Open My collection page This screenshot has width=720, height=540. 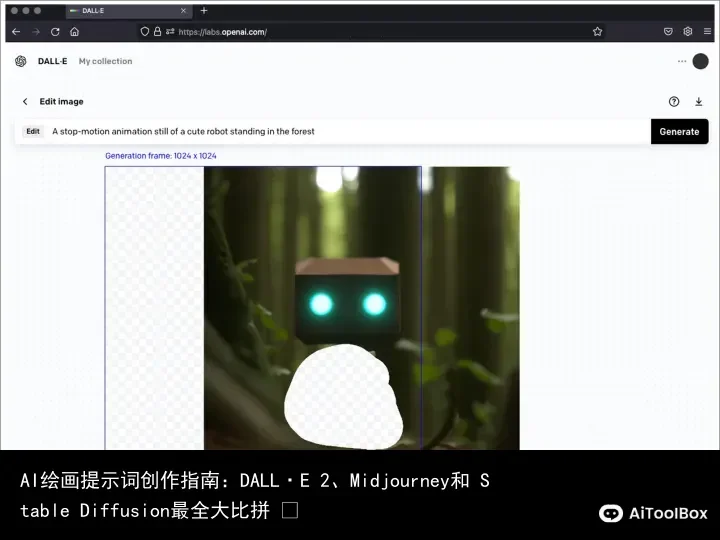(105, 61)
